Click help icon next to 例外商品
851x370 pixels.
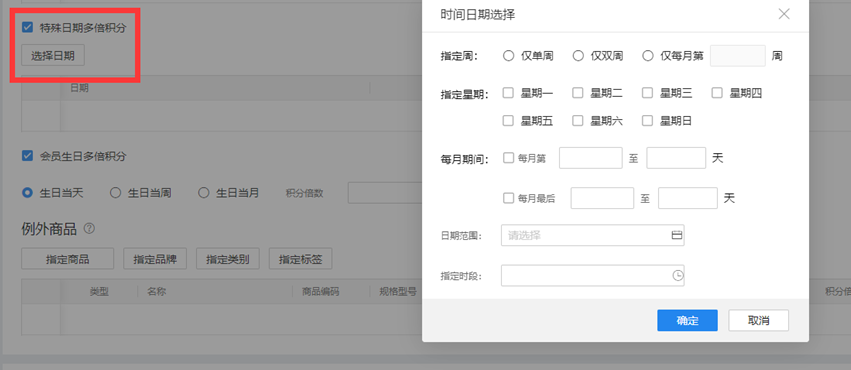pos(90,229)
